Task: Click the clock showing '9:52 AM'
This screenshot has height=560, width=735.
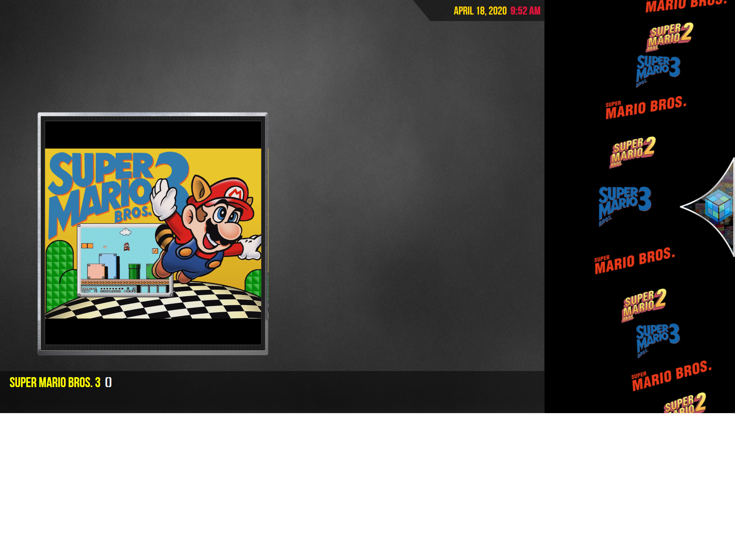Action: (x=525, y=11)
